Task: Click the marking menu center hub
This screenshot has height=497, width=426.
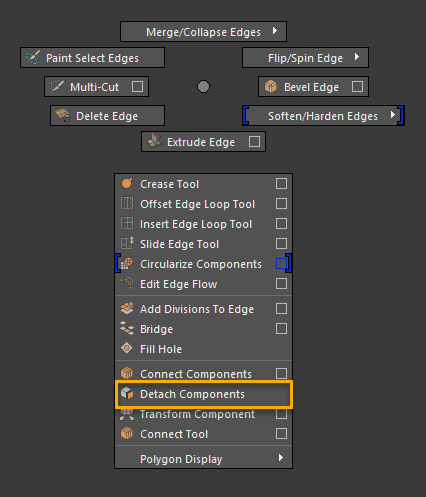Action: coord(203,87)
